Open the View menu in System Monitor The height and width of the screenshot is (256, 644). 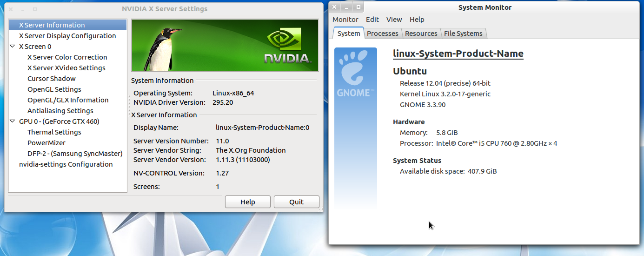click(x=394, y=20)
